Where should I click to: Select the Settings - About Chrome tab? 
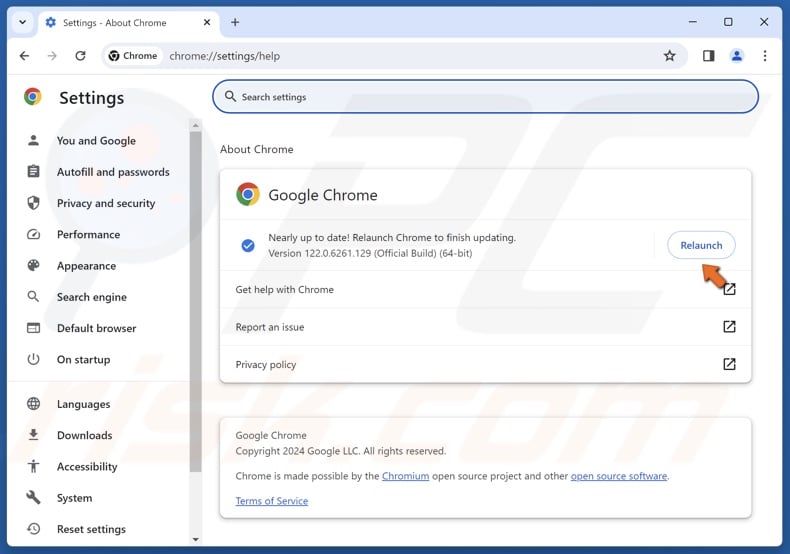click(x=115, y=23)
